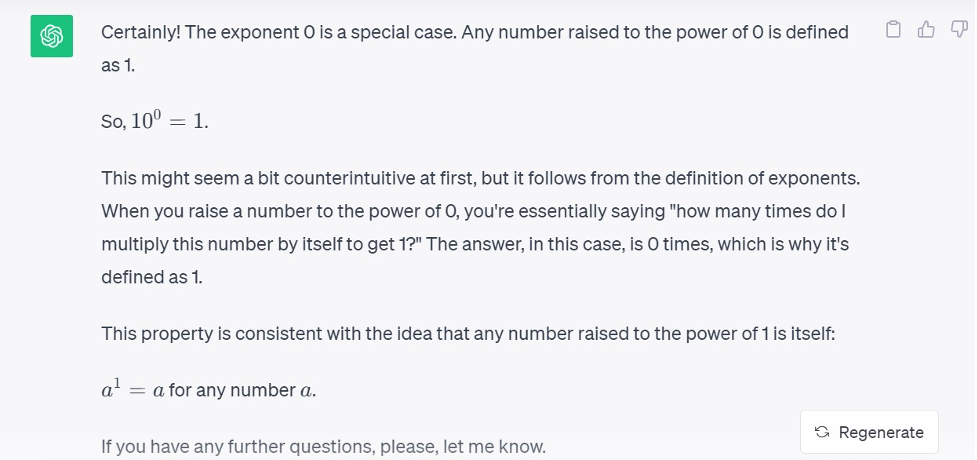Screen dimensions: 977x460
Task: Click the green ChatGPT avatar logo
Action: click(x=52, y=36)
